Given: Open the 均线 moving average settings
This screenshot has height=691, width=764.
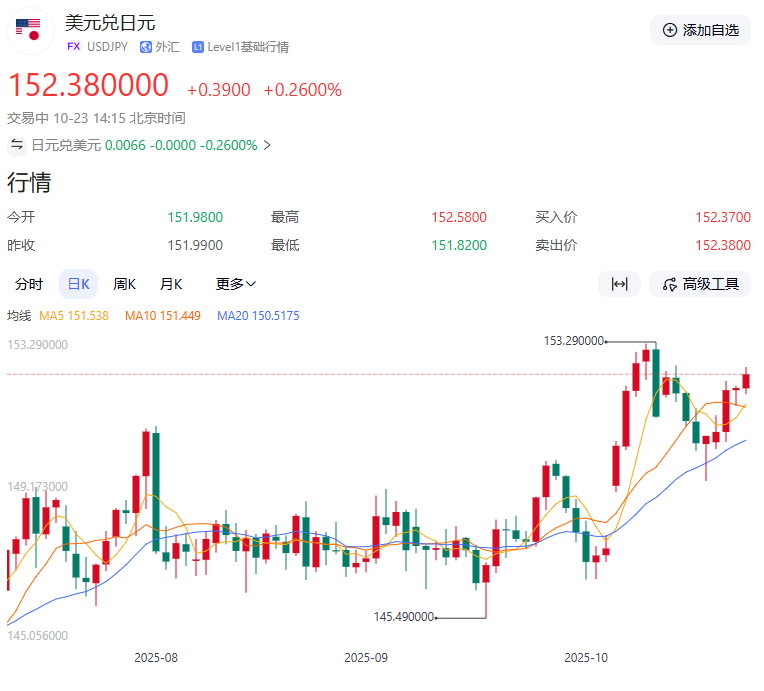Looking at the screenshot, I should click(19, 316).
